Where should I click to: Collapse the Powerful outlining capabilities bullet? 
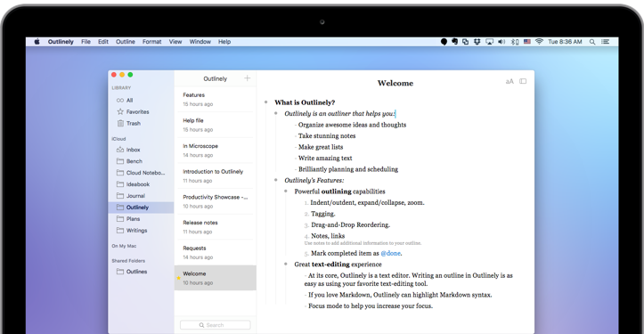click(286, 191)
